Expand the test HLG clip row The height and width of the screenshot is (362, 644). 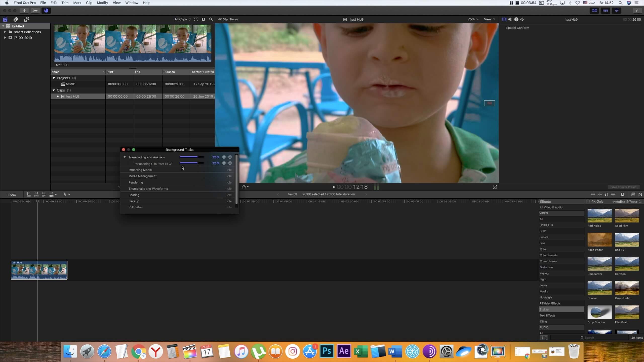click(x=58, y=97)
